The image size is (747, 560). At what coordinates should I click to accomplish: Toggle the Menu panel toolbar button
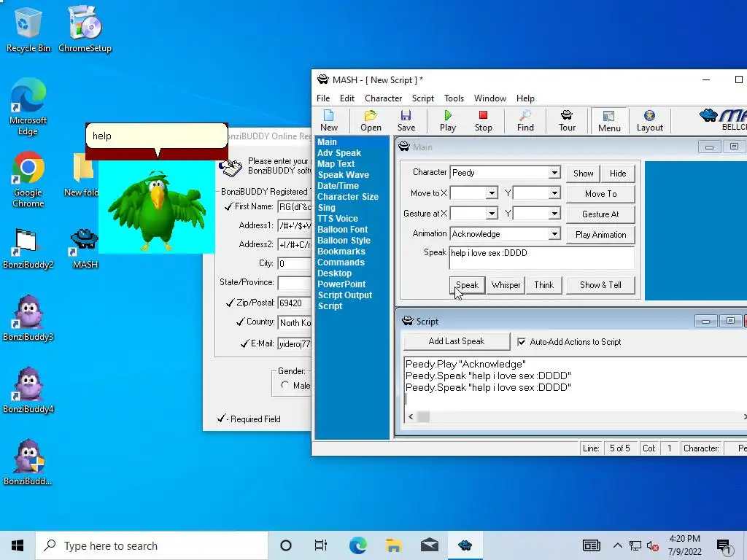click(609, 121)
